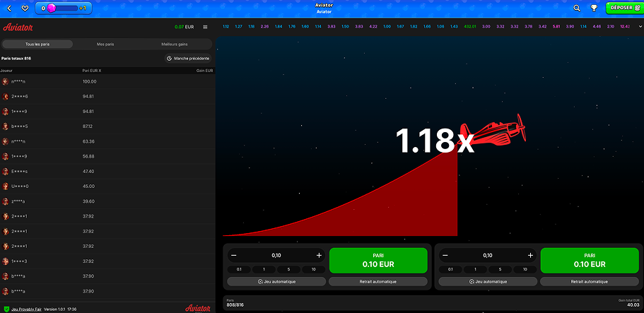Open the Meilleurs gains tab
644x313 pixels.
coord(175,44)
